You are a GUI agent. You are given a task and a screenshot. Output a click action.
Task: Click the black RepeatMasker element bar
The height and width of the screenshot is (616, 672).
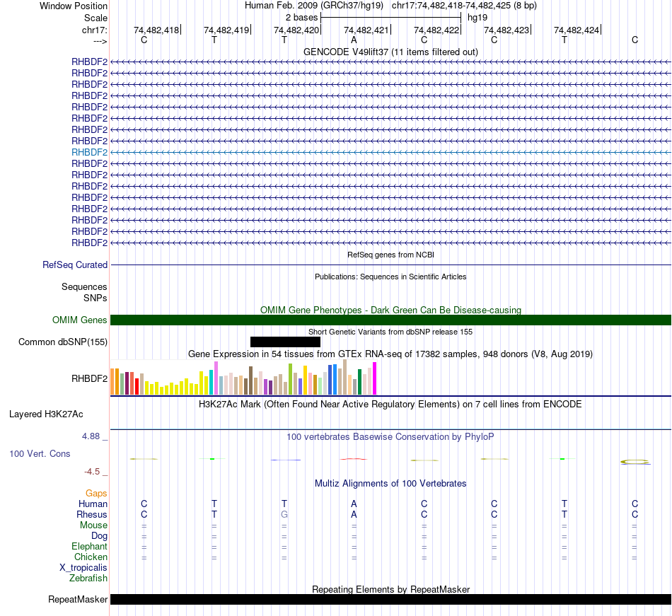pos(390,599)
